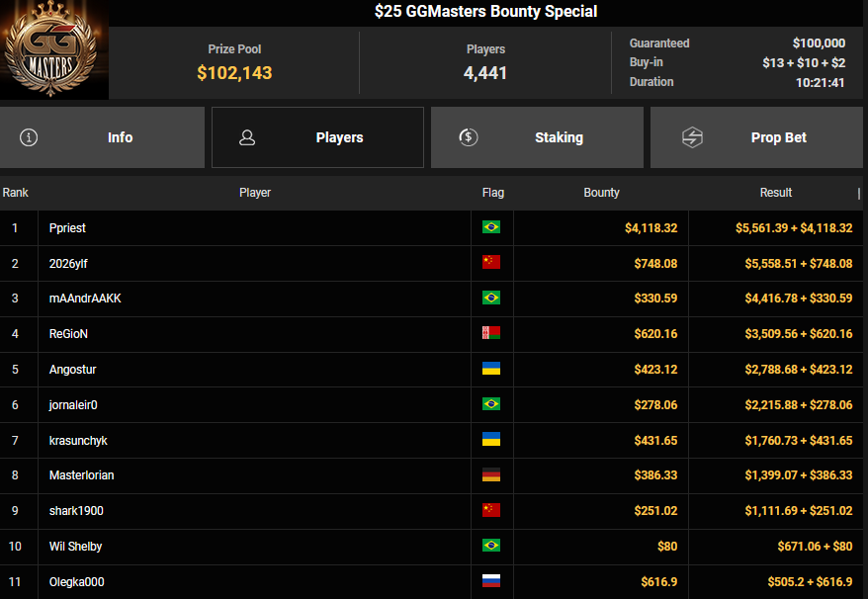
Task: Click the Staking dollar coin icon
Action: click(x=469, y=137)
